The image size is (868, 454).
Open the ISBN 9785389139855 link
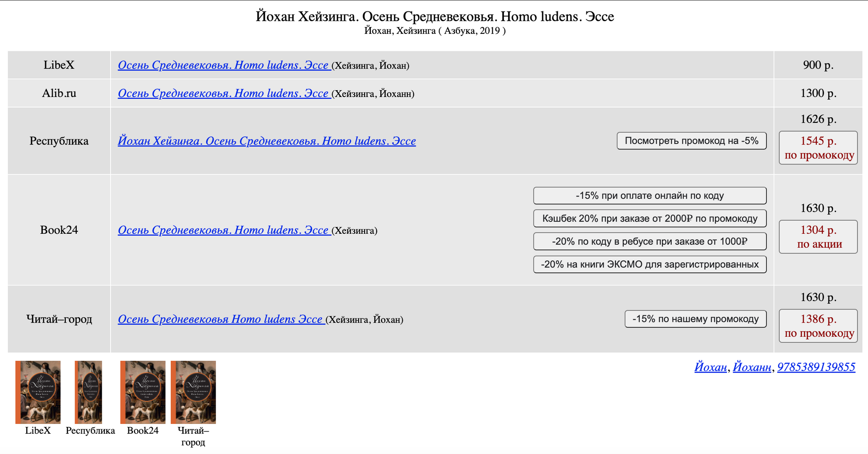pos(816,367)
